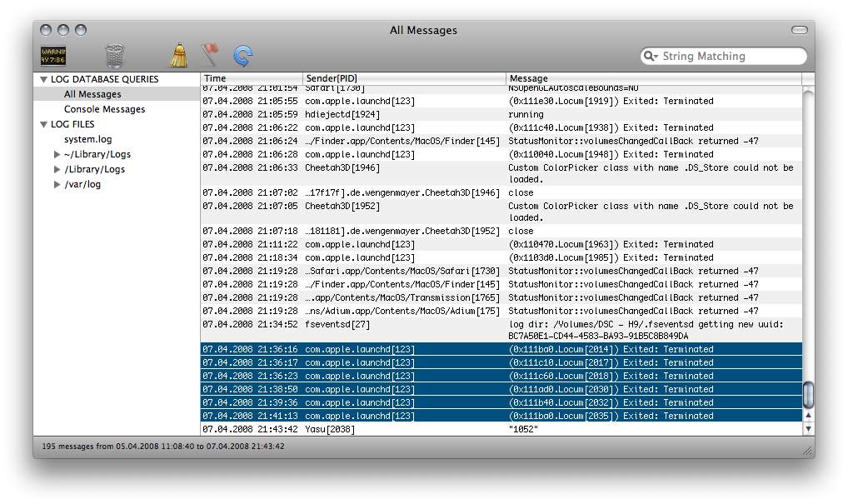Viewport: 848px width, 504px height.
Task: Click the warning log toolbar icon
Action: pyautogui.click(x=53, y=56)
